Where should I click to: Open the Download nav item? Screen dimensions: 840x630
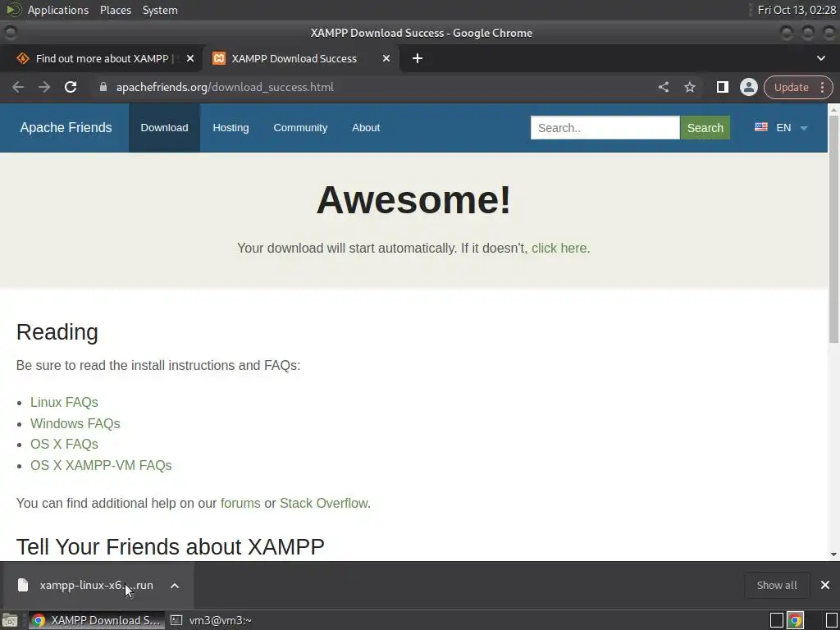164,127
